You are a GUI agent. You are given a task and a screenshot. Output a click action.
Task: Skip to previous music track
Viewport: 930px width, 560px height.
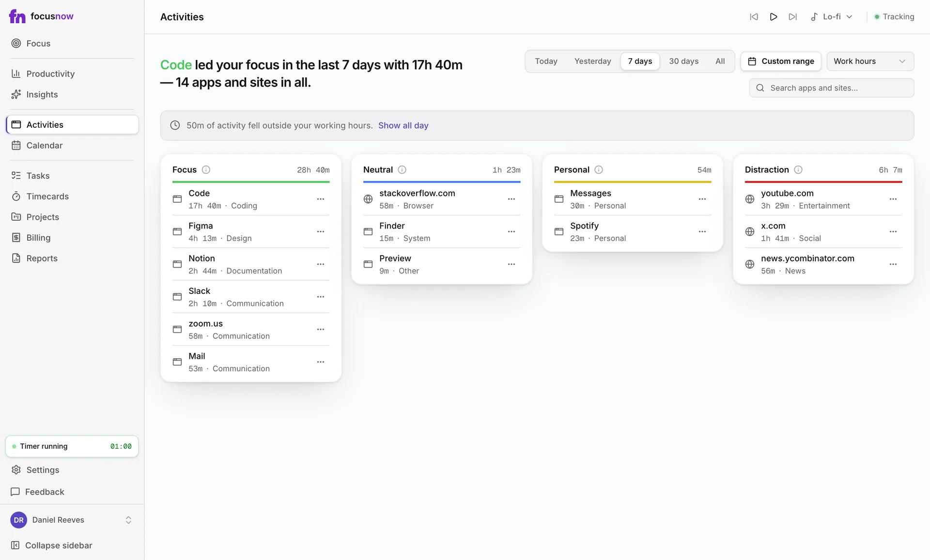click(754, 17)
